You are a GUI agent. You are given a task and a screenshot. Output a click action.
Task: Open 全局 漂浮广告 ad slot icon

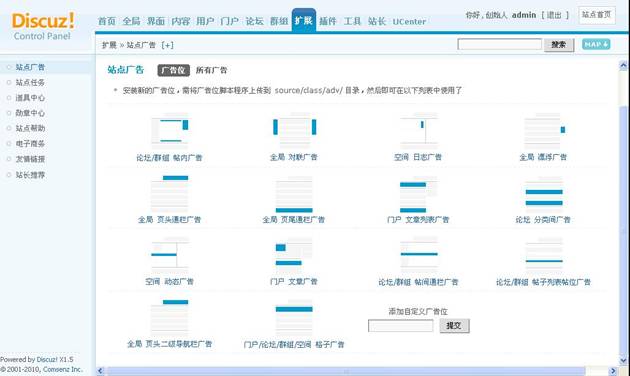[x=544, y=131]
